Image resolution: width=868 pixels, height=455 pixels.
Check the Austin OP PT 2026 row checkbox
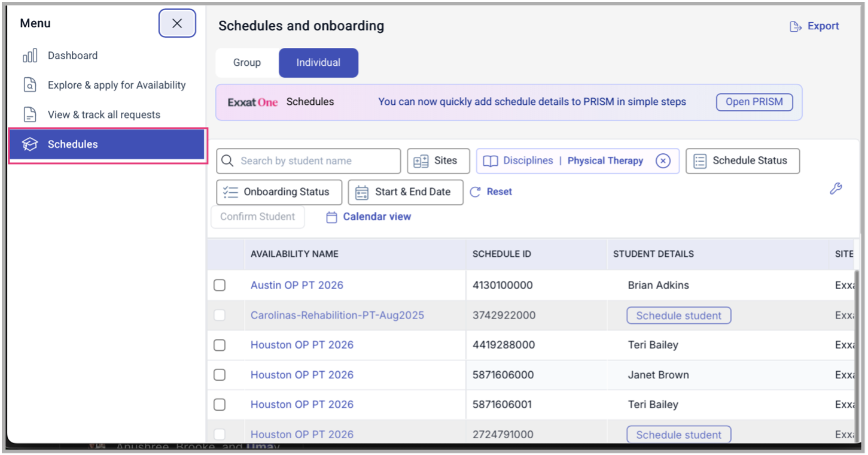pos(220,285)
